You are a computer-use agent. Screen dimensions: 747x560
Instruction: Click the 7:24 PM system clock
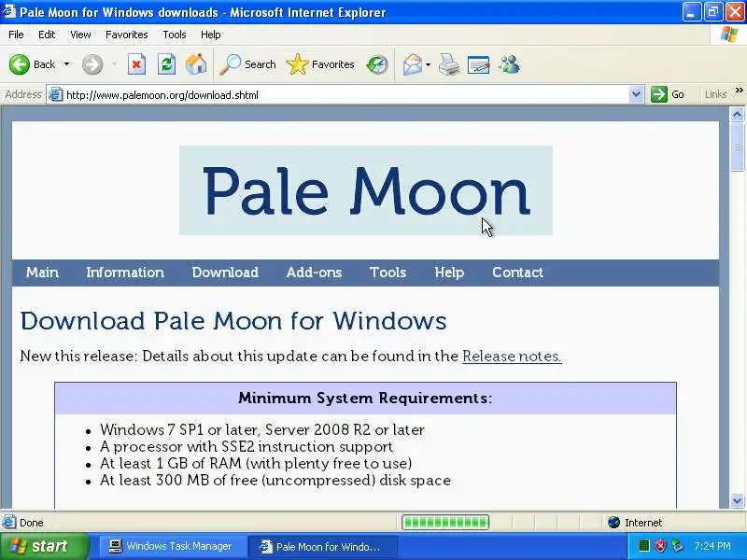tap(712, 546)
